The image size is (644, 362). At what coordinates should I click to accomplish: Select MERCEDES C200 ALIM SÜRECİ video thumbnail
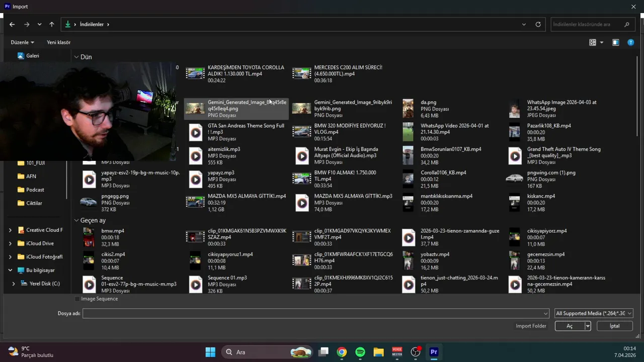(301, 73)
